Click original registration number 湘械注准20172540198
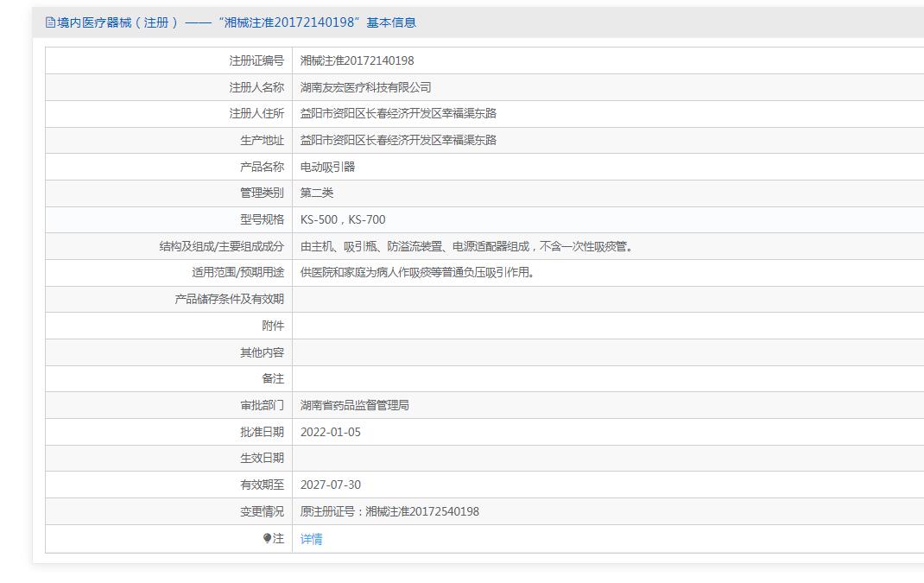 tap(422, 511)
